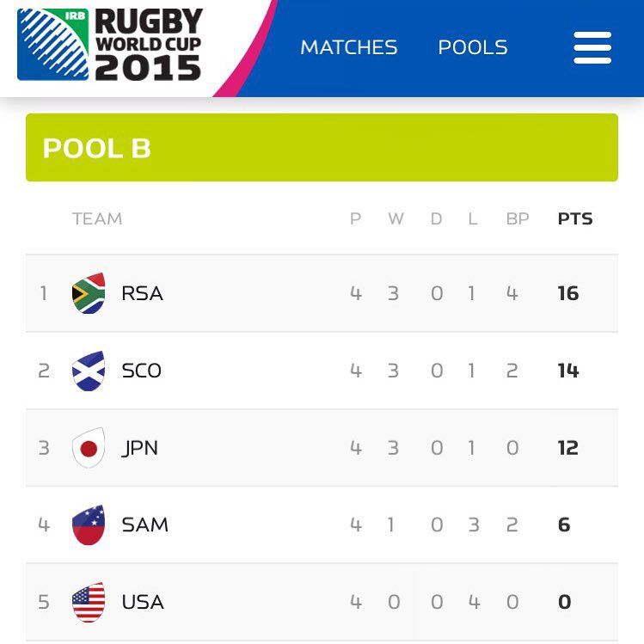This screenshot has width=644, height=644.
Task: Click the BP column header
Action: (518, 219)
